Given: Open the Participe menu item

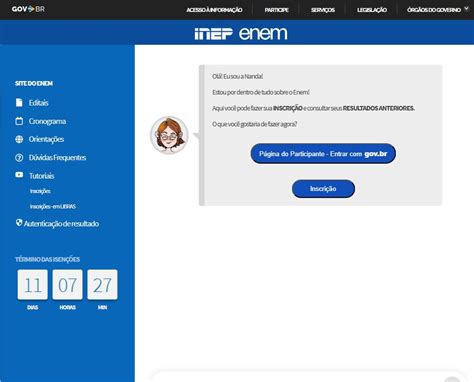Looking at the screenshot, I should click(x=276, y=10).
